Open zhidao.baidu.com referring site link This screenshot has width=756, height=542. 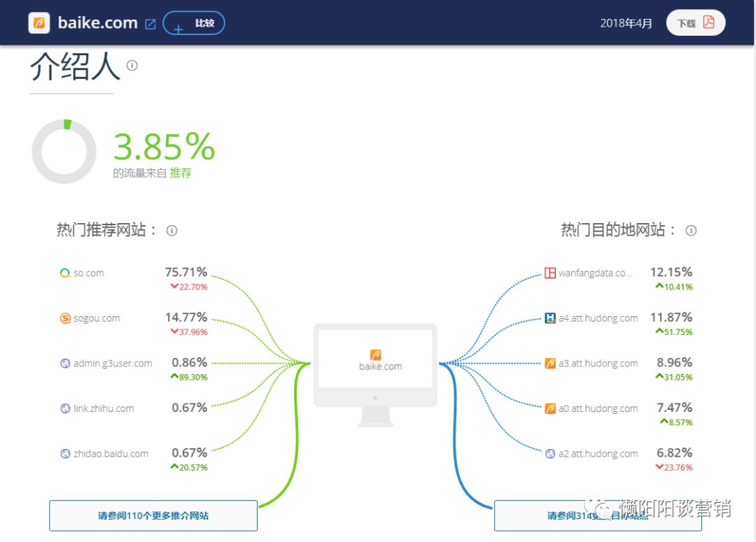[111, 454]
